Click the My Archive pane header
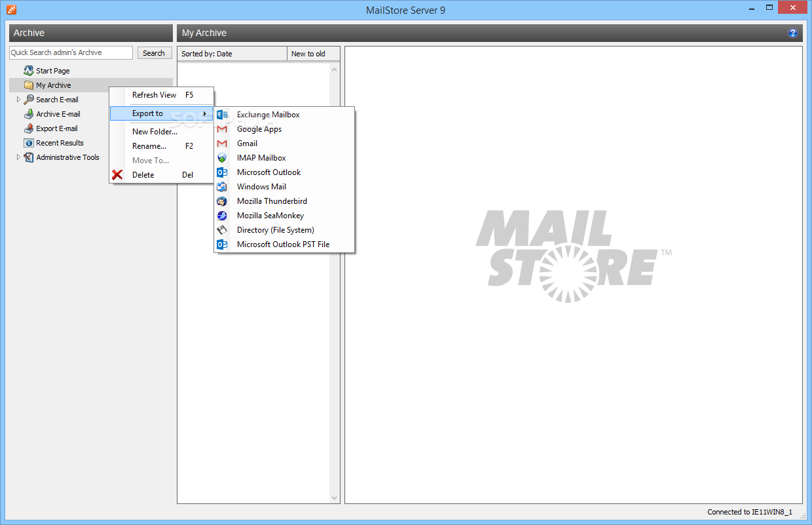The width and height of the screenshot is (812, 525). coord(490,33)
